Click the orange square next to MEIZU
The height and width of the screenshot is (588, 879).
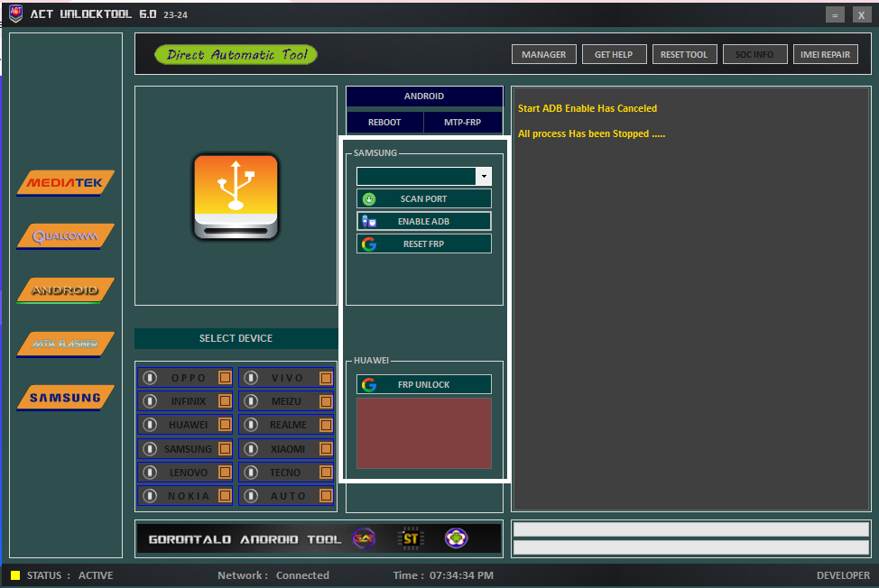(x=326, y=401)
